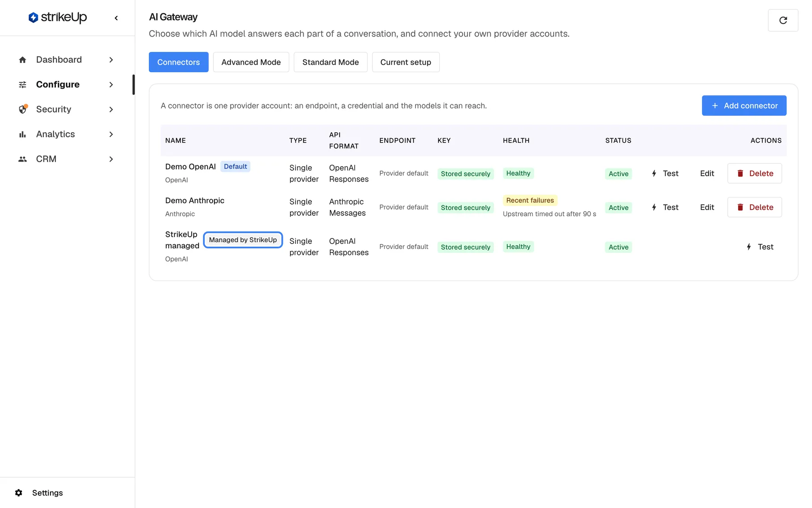Click the Security shield icon
The height and width of the screenshot is (508, 812).
click(x=23, y=109)
